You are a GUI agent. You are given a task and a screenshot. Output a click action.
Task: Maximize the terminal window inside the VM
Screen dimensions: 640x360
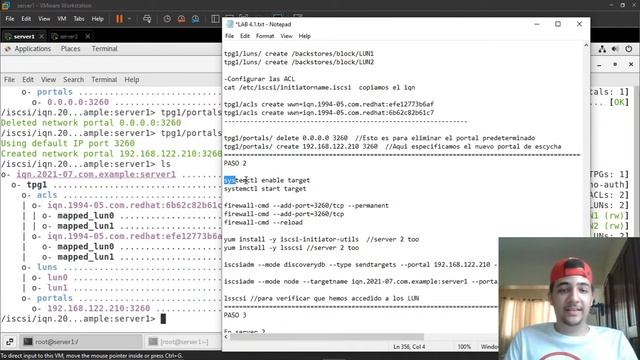(x=615, y=64)
